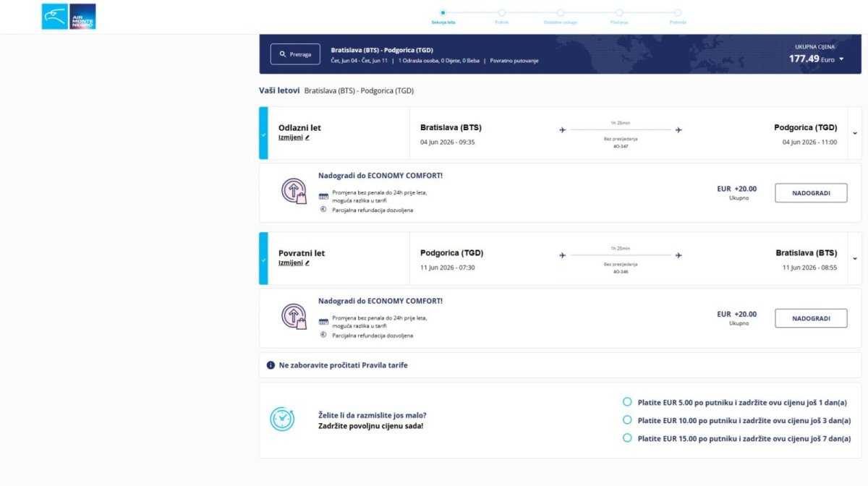The image size is (868, 486).
Task: Expand return flight details chevron
Action: coord(855,258)
